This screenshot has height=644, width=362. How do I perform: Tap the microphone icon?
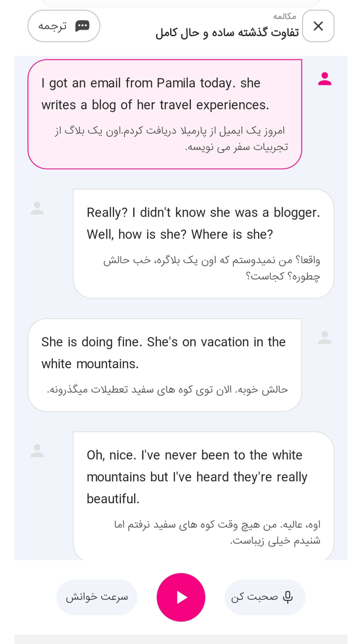(287, 597)
